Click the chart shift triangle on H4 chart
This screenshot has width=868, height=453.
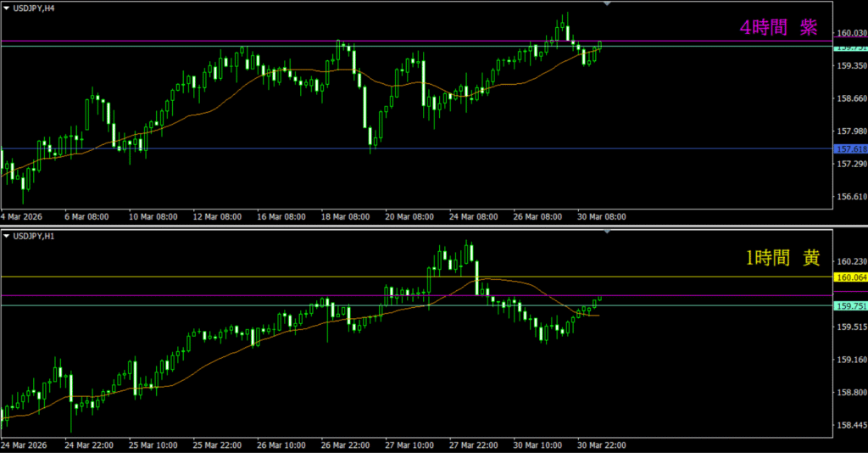coord(606,4)
